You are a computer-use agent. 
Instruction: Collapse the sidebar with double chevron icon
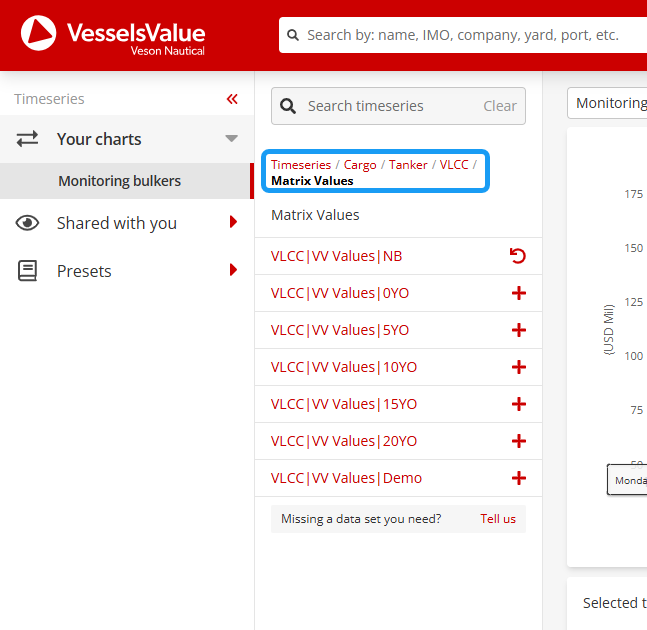coord(232,99)
